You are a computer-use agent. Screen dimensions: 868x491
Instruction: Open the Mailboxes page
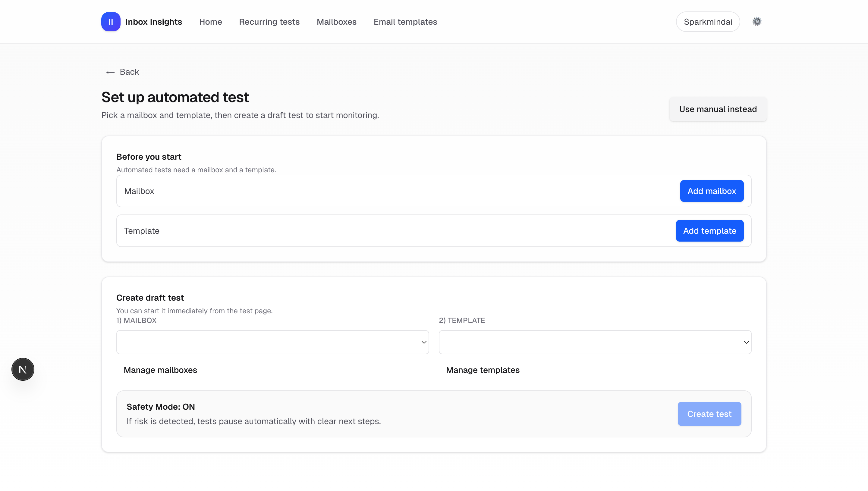click(336, 22)
